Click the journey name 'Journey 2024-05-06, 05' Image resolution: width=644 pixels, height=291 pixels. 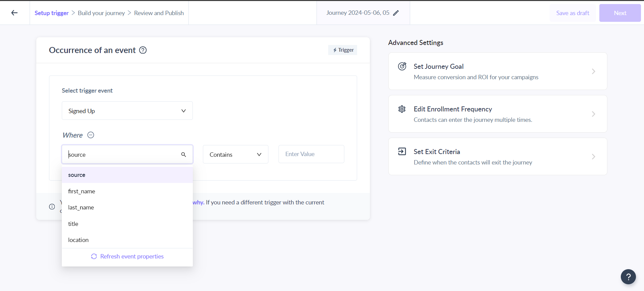(358, 13)
